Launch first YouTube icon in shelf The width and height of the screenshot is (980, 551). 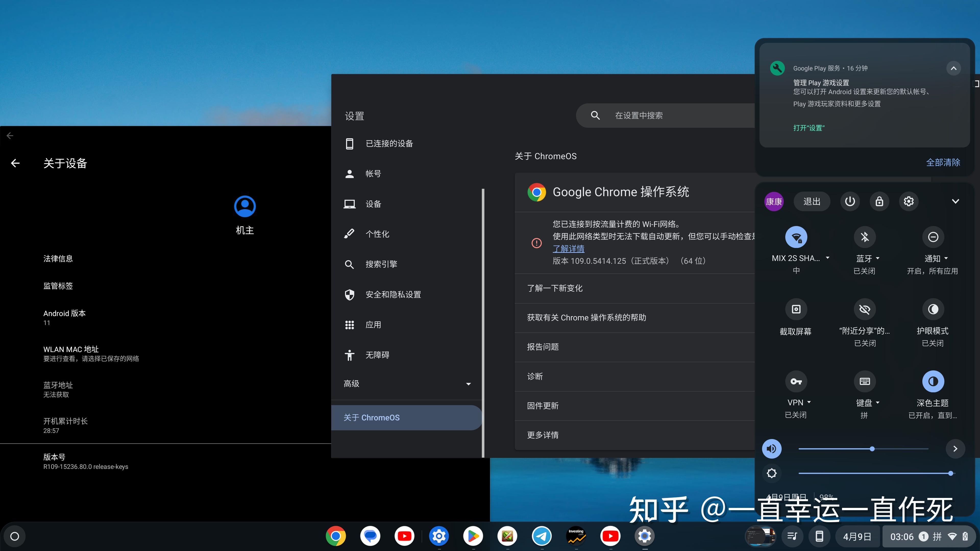pos(405,536)
